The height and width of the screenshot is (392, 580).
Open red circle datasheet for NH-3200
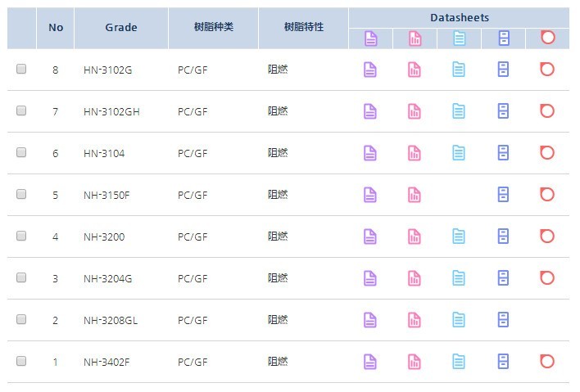pyautogui.click(x=547, y=236)
